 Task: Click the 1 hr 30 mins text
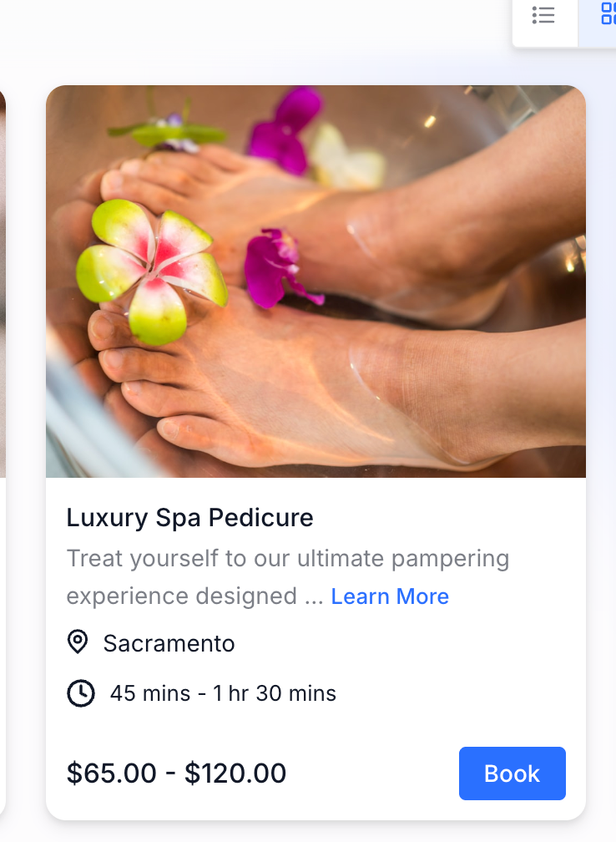275,693
